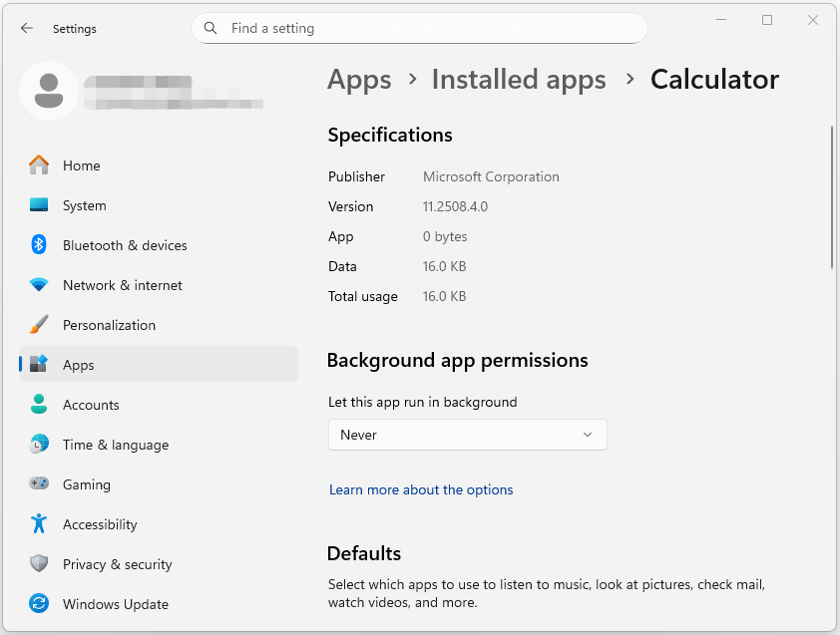The height and width of the screenshot is (635, 840).
Task: Click the Windows Update icon
Action: pyautogui.click(x=42, y=603)
